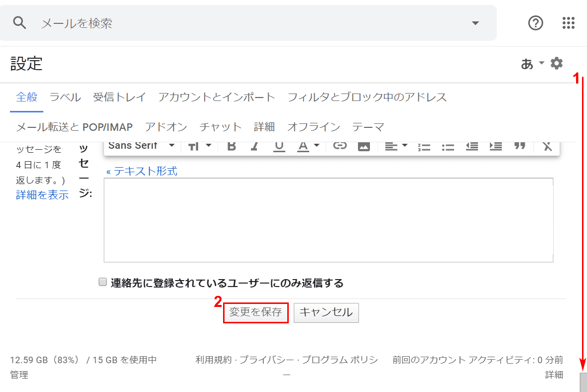Switch to the チャット tab

pyautogui.click(x=221, y=127)
